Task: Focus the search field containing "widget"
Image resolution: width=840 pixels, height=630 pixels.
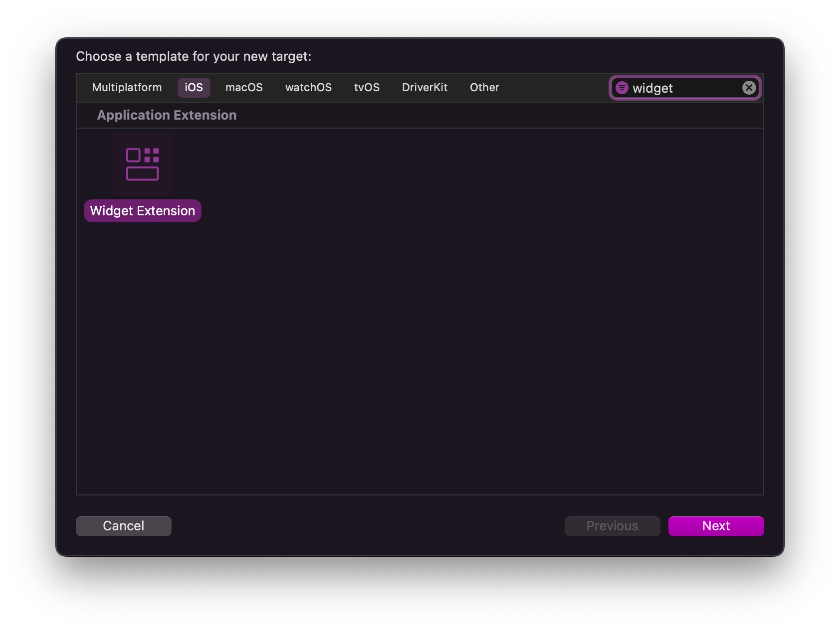Action: coord(683,88)
